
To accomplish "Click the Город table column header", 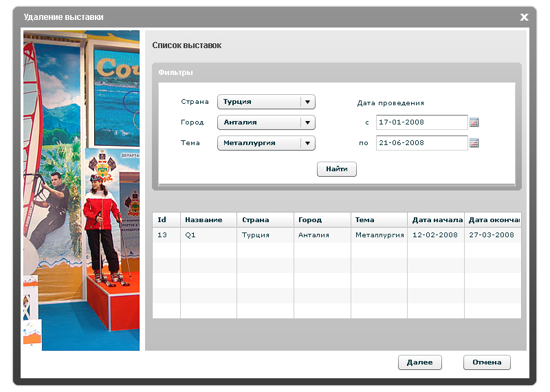I will coord(322,220).
